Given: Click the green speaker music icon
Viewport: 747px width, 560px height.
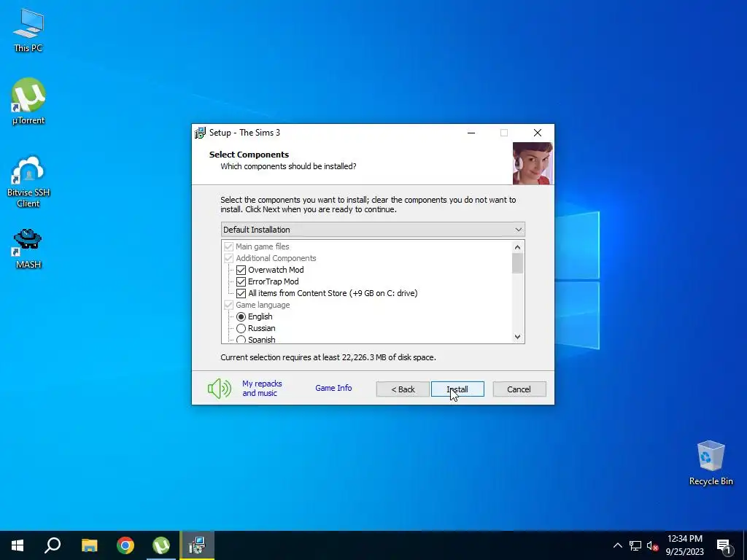Looking at the screenshot, I should click(x=220, y=389).
